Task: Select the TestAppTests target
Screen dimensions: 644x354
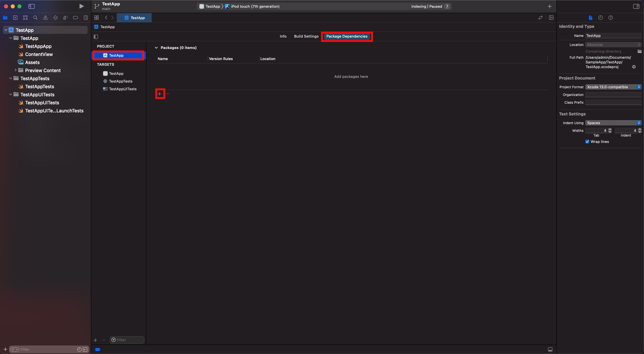Action: pyautogui.click(x=118, y=81)
